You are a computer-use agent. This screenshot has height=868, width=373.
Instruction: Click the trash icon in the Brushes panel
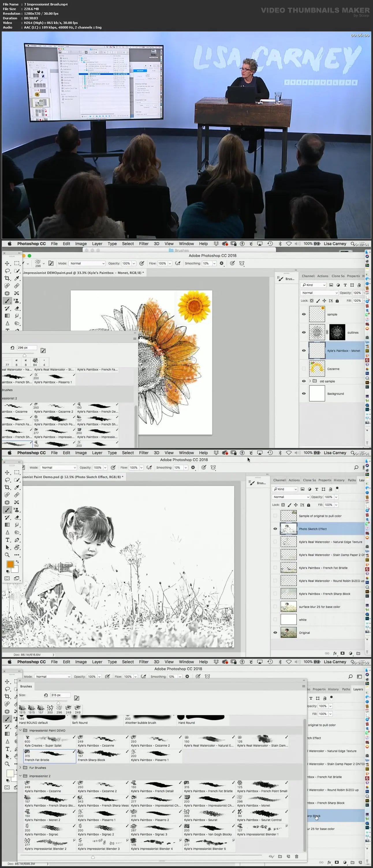(x=296, y=856)
